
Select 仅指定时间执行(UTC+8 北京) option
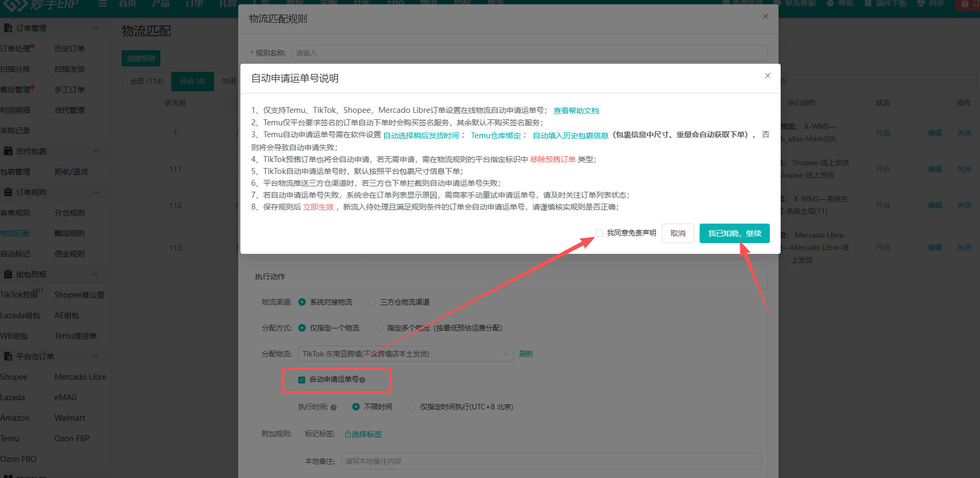(412, 407)
